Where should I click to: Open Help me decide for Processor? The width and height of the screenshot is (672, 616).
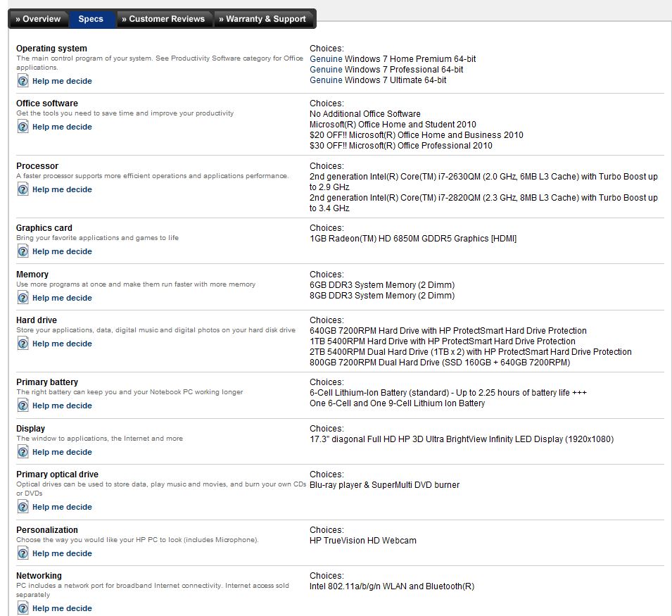coord(62,189)
